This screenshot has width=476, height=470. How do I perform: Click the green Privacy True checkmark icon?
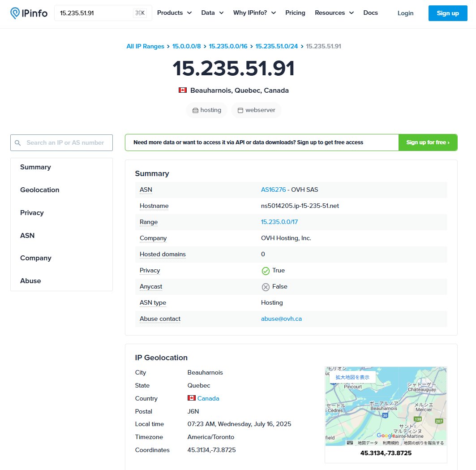266,271
